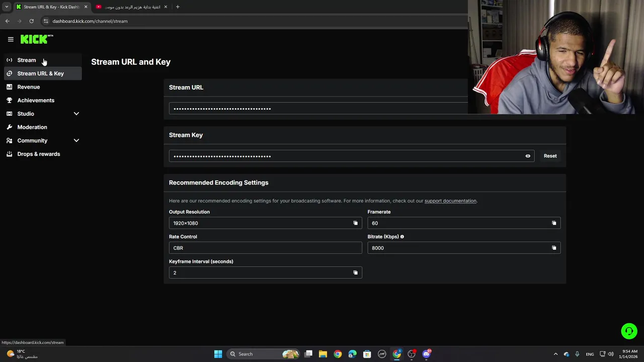Viewport: 644px width, 362px height.
Task: Click the Stream URL and Key heading
Action: point(131,62)
